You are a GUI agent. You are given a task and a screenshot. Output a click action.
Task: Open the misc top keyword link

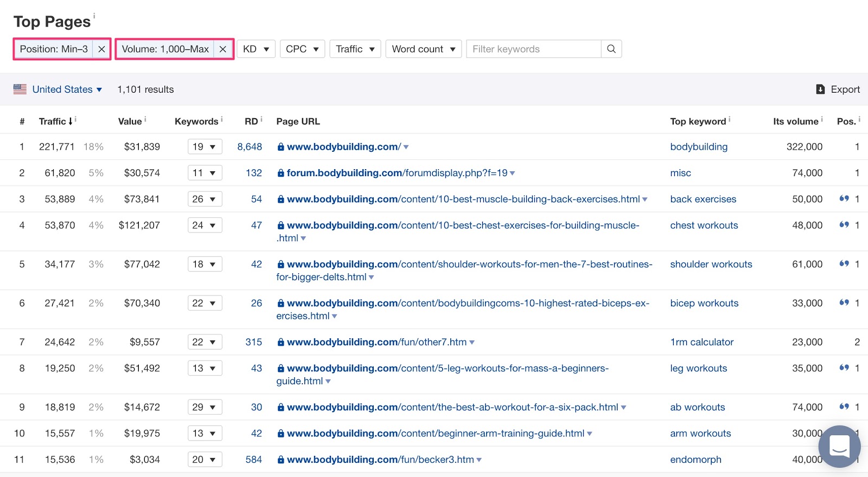(680, 173)
